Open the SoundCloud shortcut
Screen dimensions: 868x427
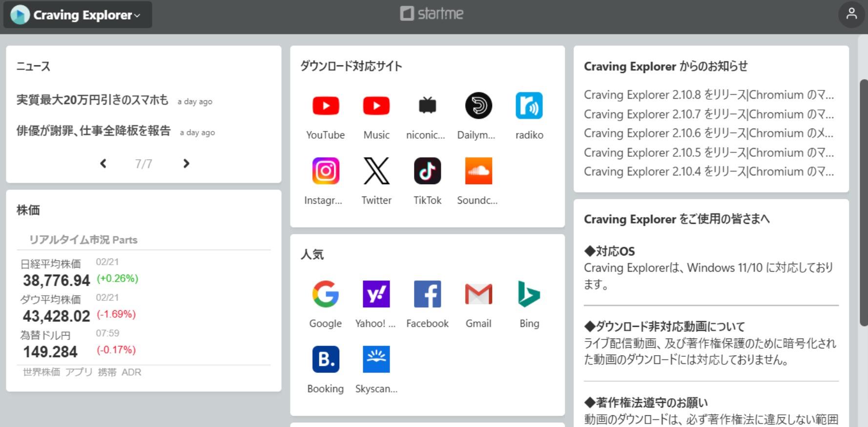pyautogui.click(x=478, y=171)
